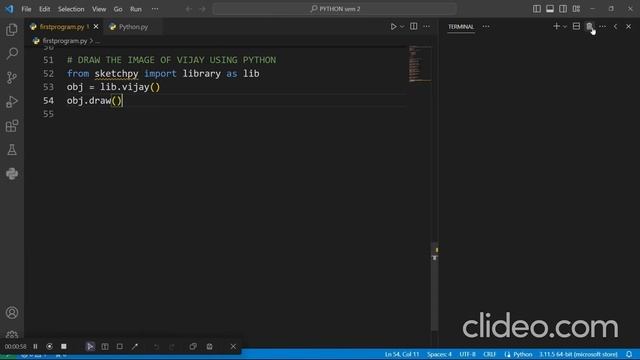Open the File menu
Screen dimensions: 640x360
click(26, 9)
